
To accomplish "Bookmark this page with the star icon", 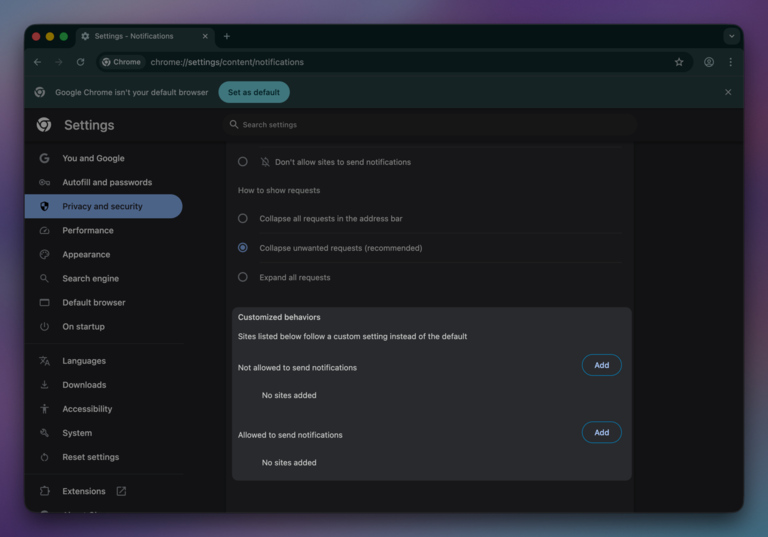I will tap(679, 62).
